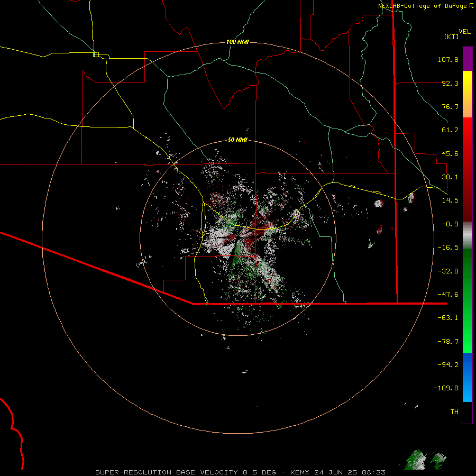Pick the yellow-orange segment of the color bar
The image size is (476, 476).
pyautogui.click(x=467, y=94)
